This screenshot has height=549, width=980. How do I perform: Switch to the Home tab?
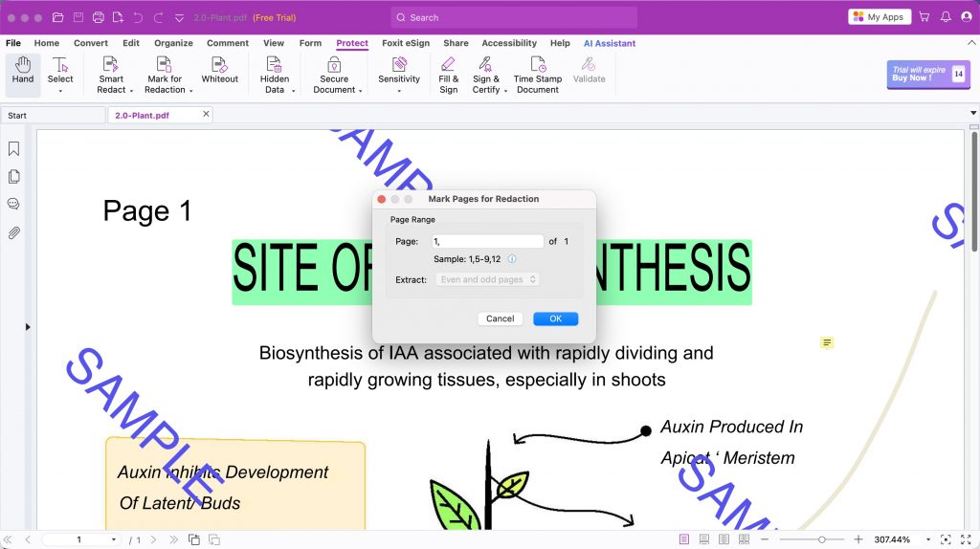pos(47,43)
